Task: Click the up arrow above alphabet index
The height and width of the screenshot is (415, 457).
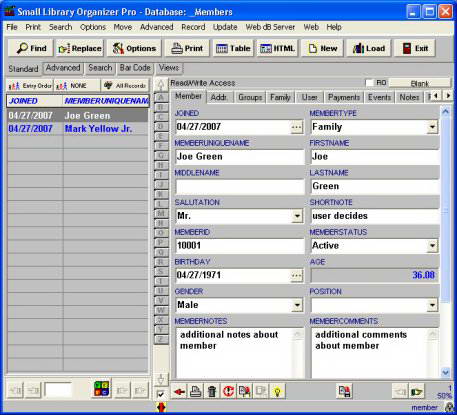Action: tap(161, 85)
